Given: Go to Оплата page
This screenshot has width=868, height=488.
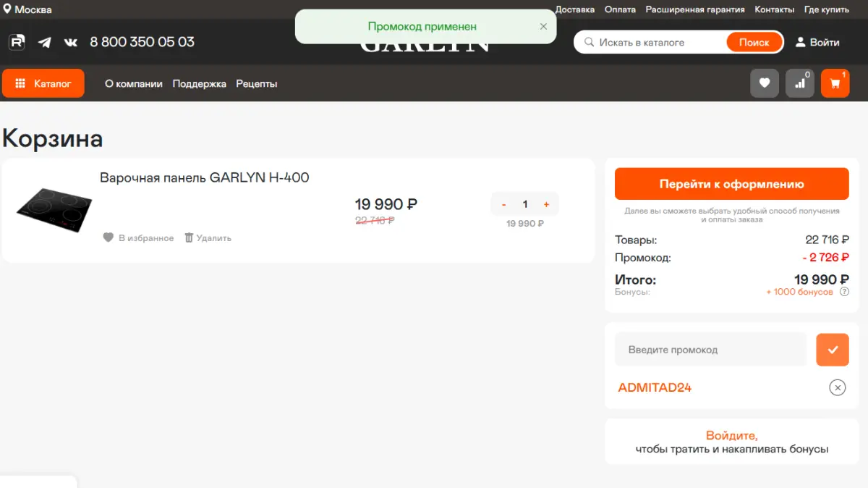Looking at the screenshot, I should coord(620,9).
